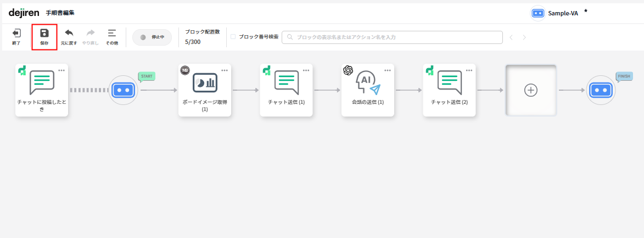Enable the ブロック番号検索 checkbox
Screen dimensions: 644x238
233,37
